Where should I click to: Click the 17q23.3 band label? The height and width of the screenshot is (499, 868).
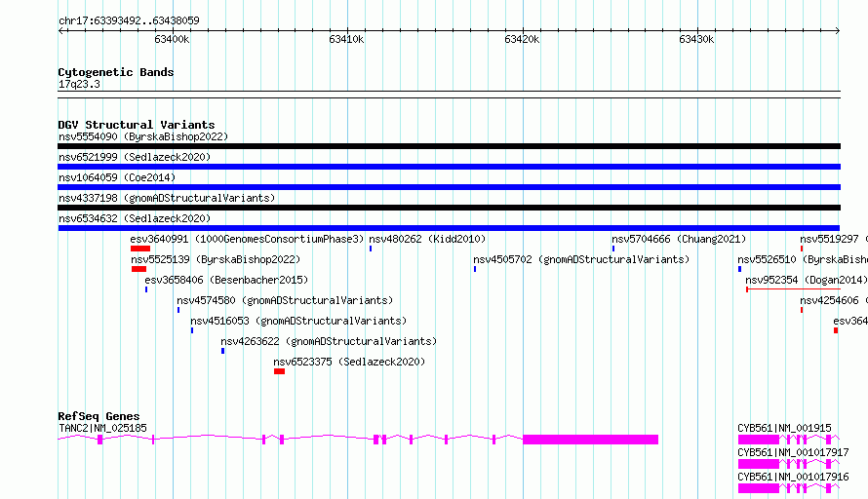(79, 84)
